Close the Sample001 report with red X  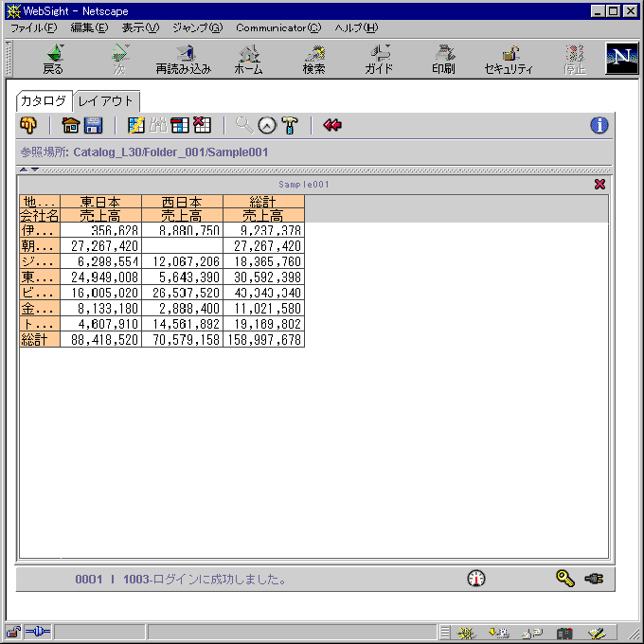tap(599, 184)
